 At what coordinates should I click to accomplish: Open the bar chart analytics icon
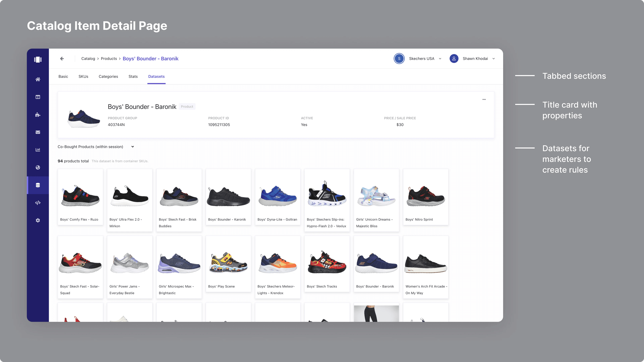(38, 150)
